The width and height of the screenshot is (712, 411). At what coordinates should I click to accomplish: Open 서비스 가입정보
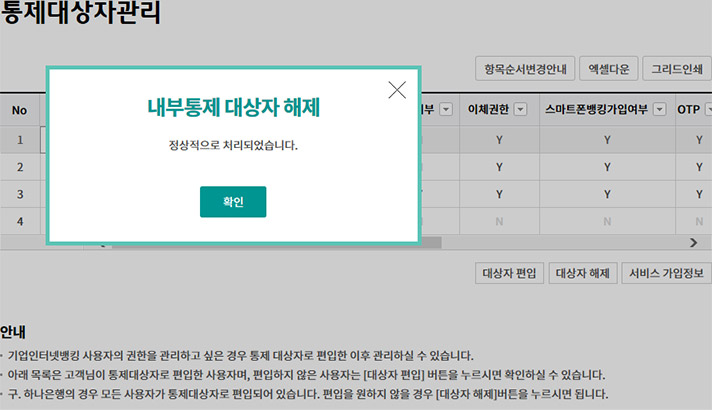tap(665, 272)
